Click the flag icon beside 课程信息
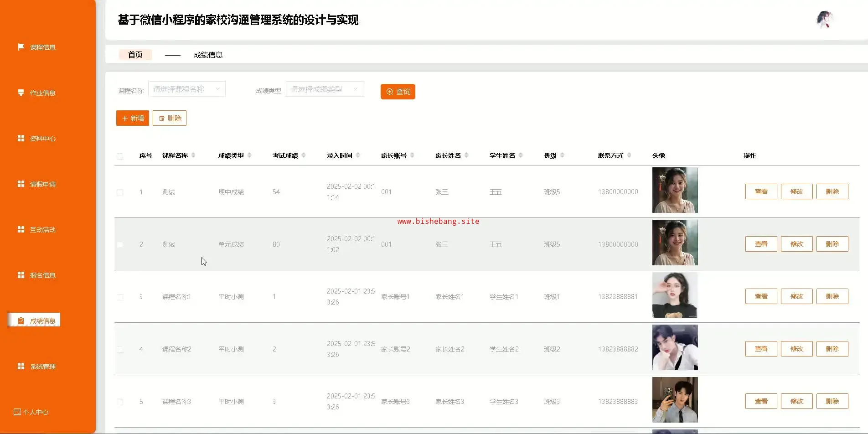Screen dimensions: 868x434 pos(21,47)
